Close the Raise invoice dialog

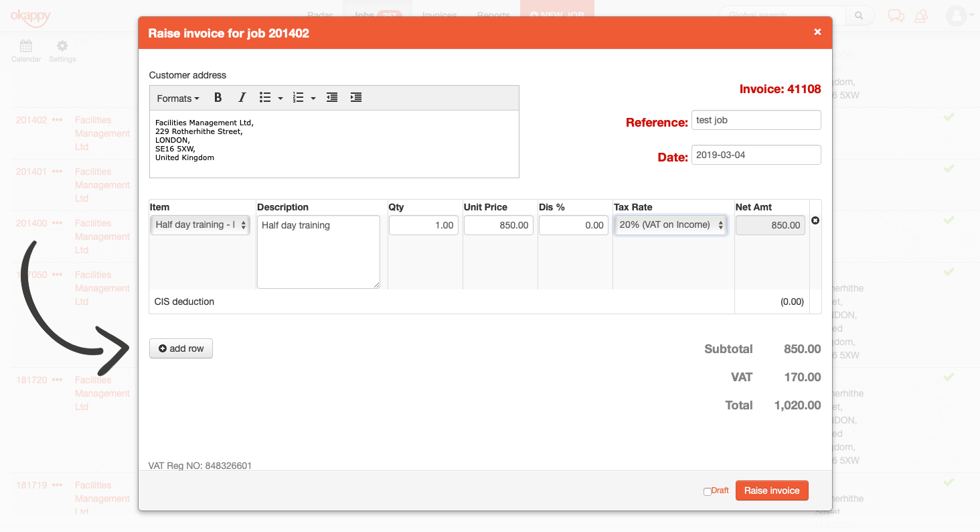[817, 32]
